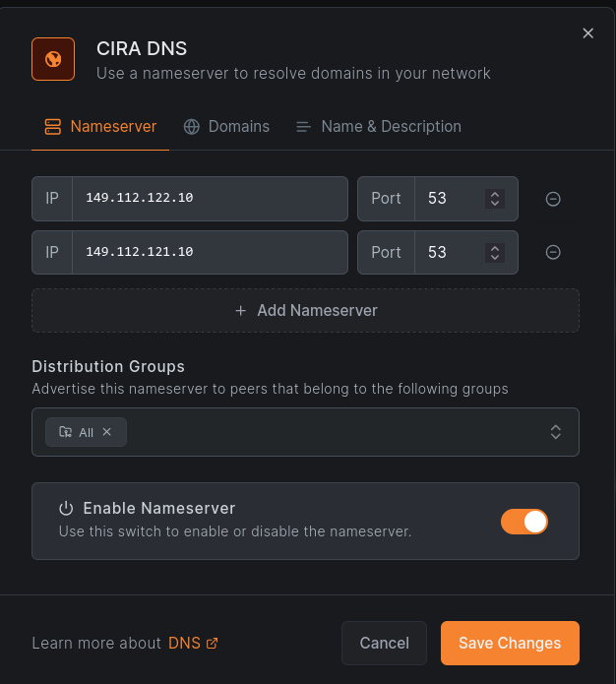Click Add Nameserver button
Image resolution: width=616 pixels, height=684 pixels.
tap(305, 310)
